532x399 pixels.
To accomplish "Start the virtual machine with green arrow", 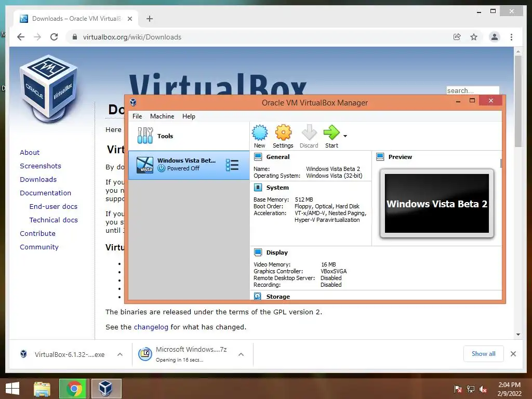I will click(x=331, y=132).
